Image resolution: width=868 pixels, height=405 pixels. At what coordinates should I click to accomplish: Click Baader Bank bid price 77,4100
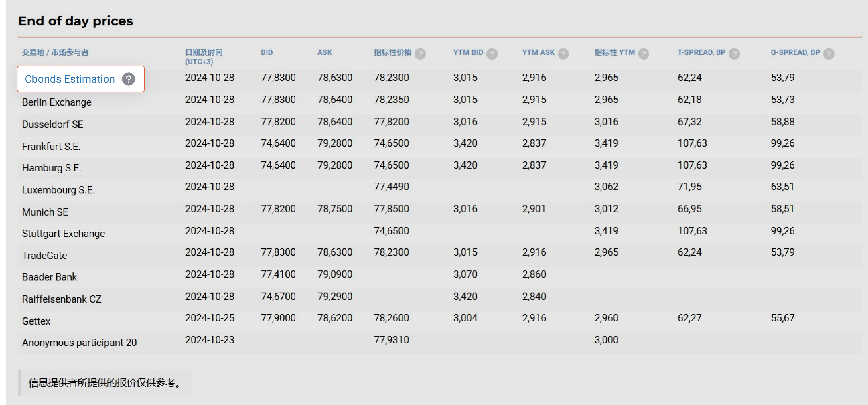pyautogui.click(x=278, y=274)
